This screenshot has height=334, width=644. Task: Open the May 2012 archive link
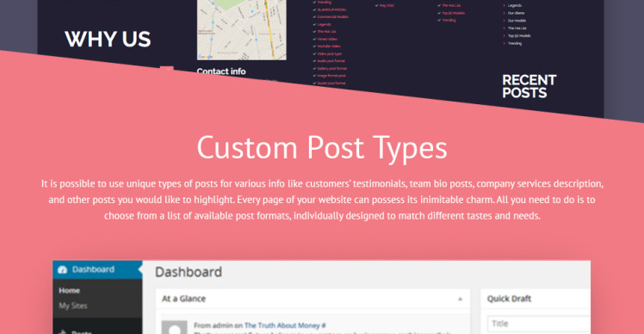pos(386,5)
